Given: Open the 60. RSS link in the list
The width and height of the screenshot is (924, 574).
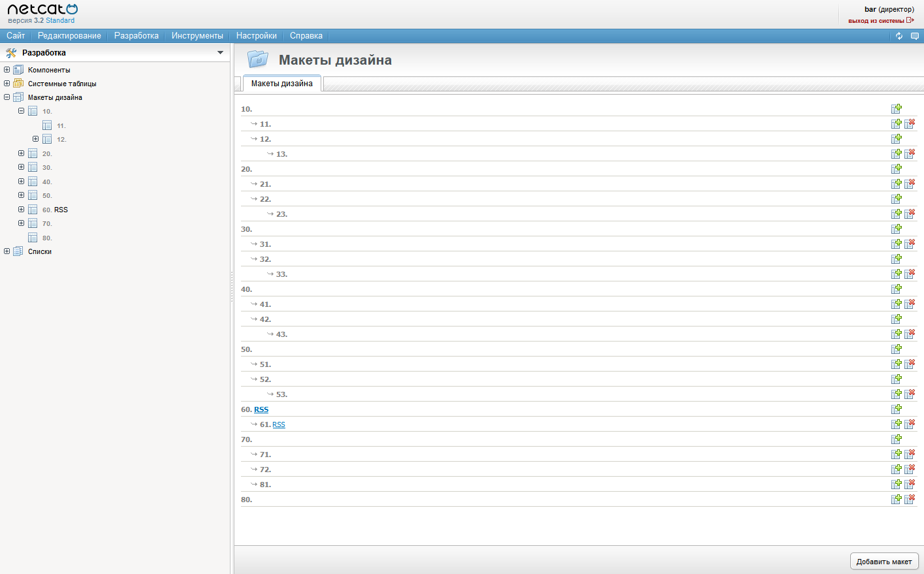Looking at the screenshot, I should pos(261,409).
